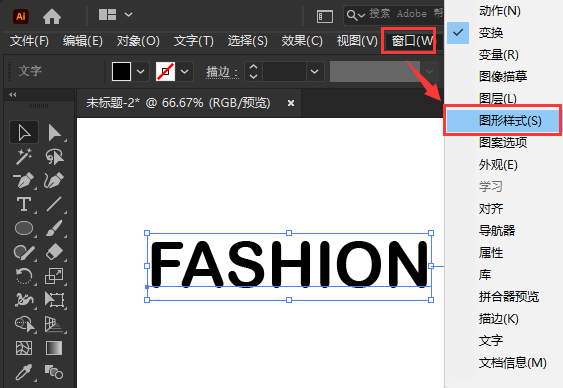
Task: Select the Warp tool
Action: coord(24,300)
